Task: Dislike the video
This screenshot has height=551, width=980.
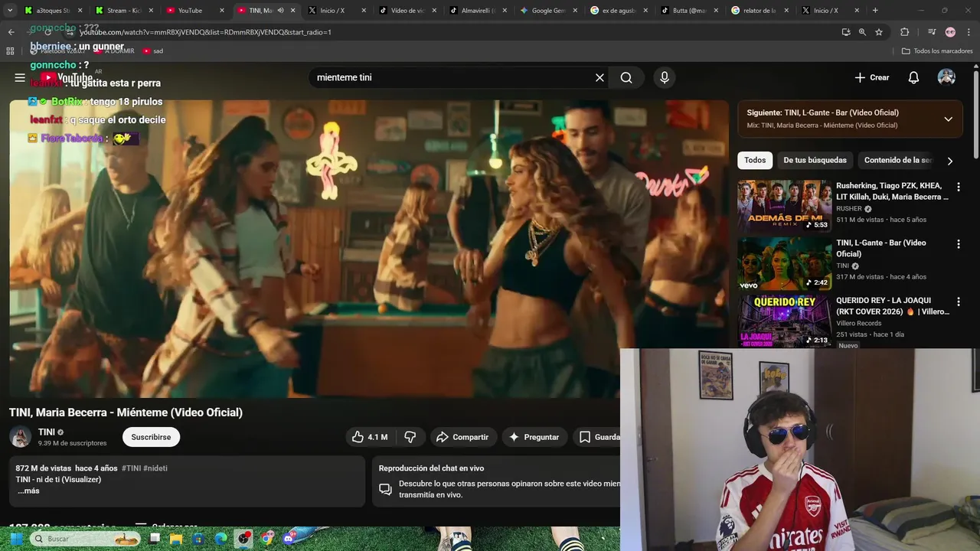Action: coord(410,437)
